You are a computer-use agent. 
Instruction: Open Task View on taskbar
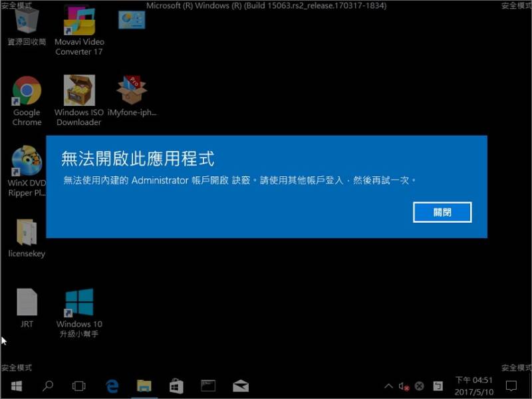[x=78, y=386]
